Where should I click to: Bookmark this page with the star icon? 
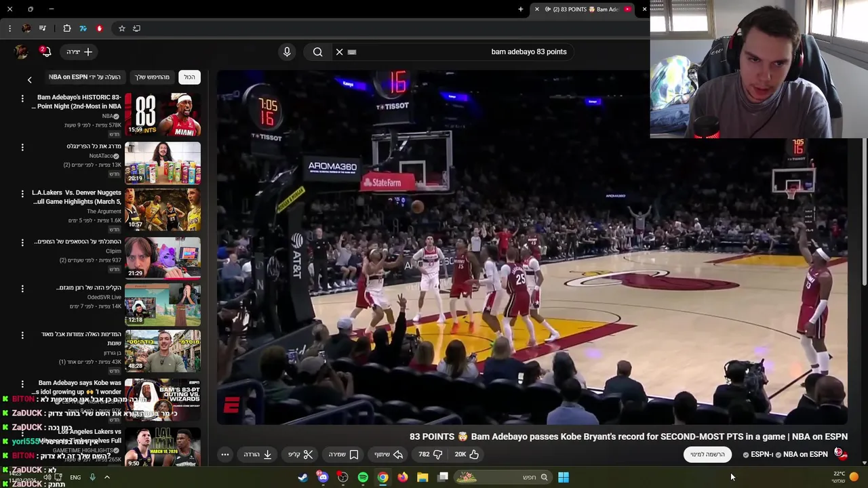click(x=122, y=28)
